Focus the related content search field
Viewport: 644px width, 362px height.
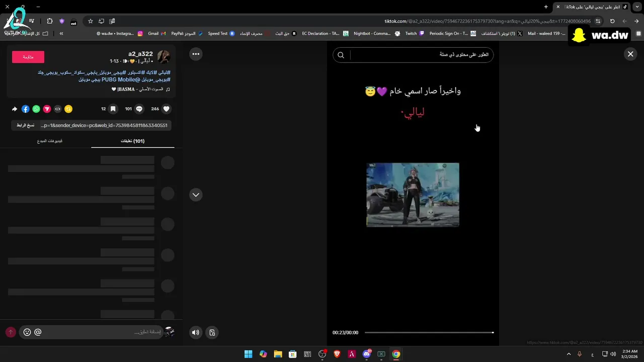pyautogui.click(x=420, y=55)
